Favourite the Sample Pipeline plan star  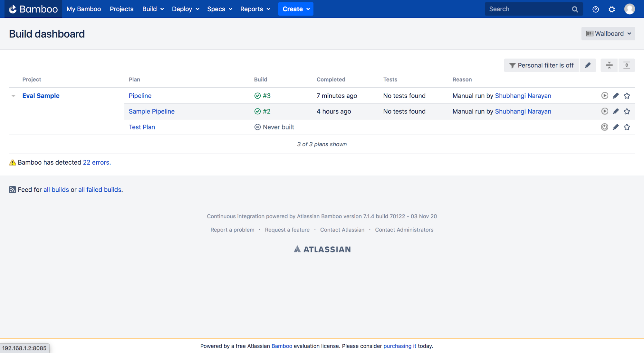(627, 111)
